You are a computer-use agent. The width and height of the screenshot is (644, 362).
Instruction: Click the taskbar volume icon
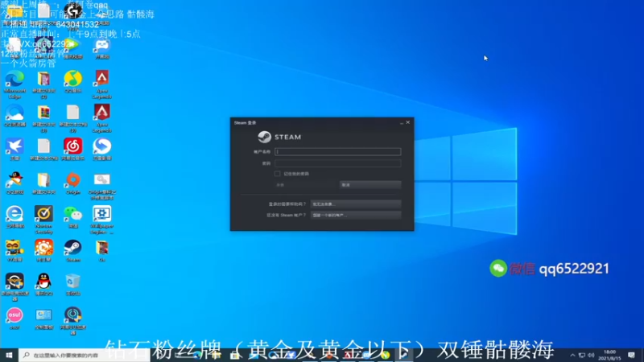(591, 355)
